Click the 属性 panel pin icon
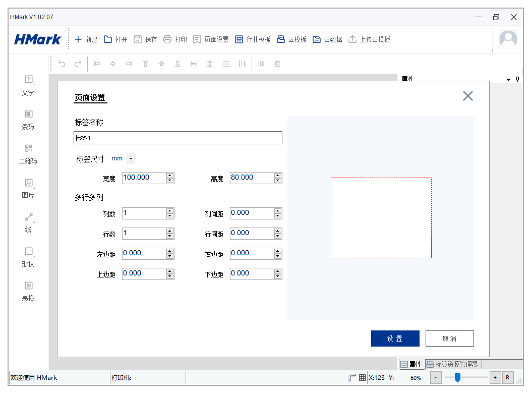Image resolution: width=532 pixels, height=394 pixels. [517, 79]
